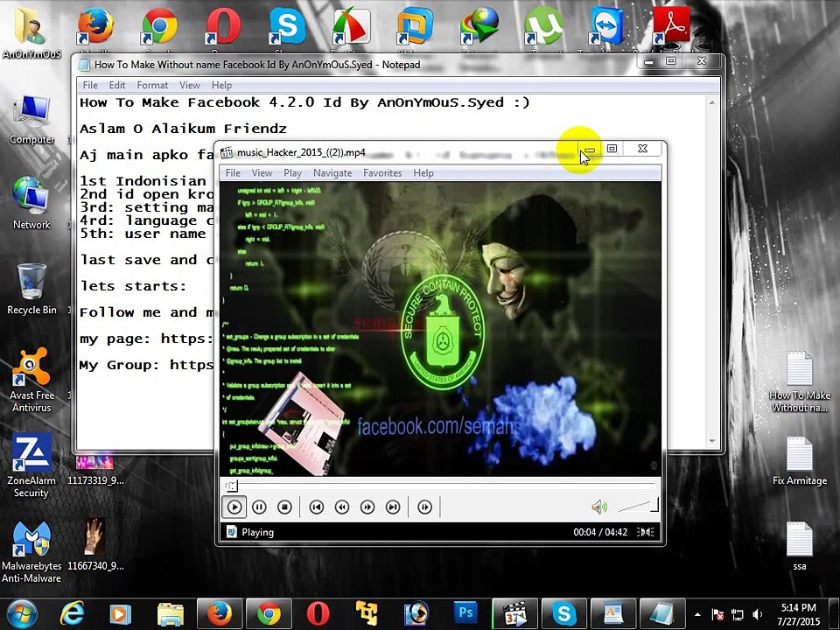Open Windows Media Player from taskbar

[121, 614]
